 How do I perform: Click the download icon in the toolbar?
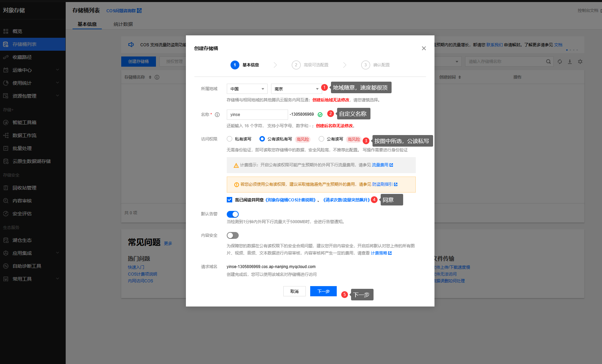570,62
